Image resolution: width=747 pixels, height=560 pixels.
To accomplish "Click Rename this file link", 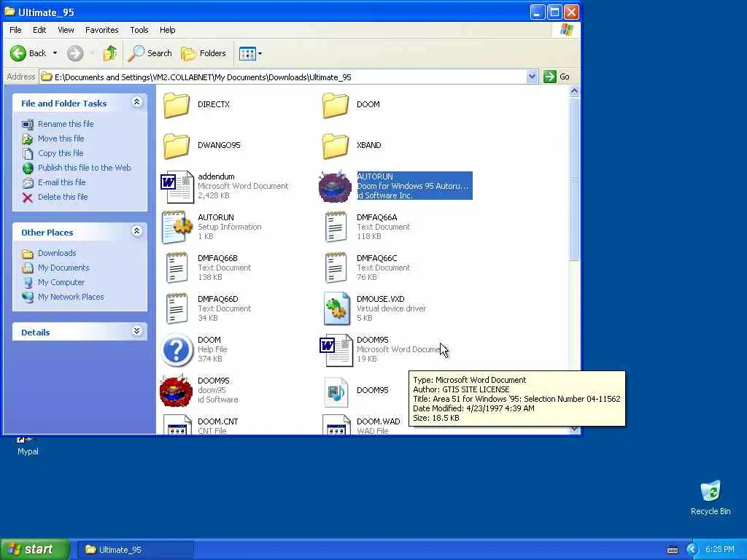I will pyautogui.click(x=66, y=124).
